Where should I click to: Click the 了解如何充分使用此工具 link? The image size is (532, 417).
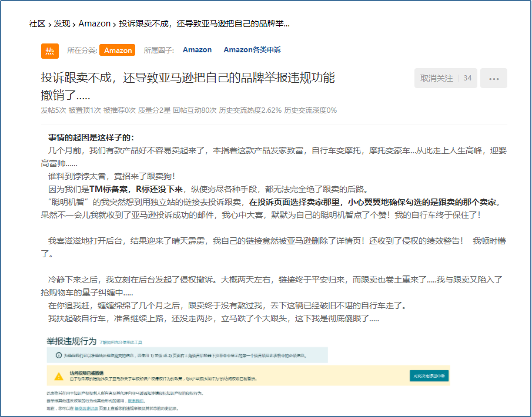(121, 342)
